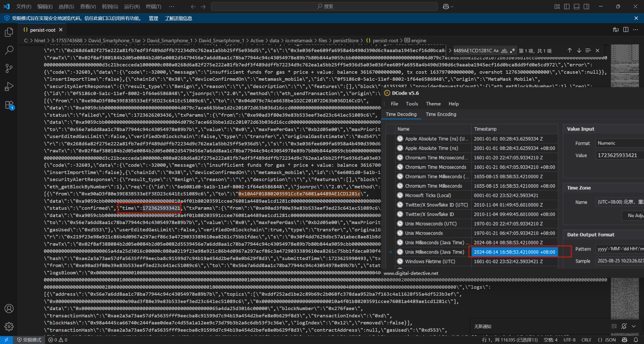Open DCode Tools menu

point(412,104)
